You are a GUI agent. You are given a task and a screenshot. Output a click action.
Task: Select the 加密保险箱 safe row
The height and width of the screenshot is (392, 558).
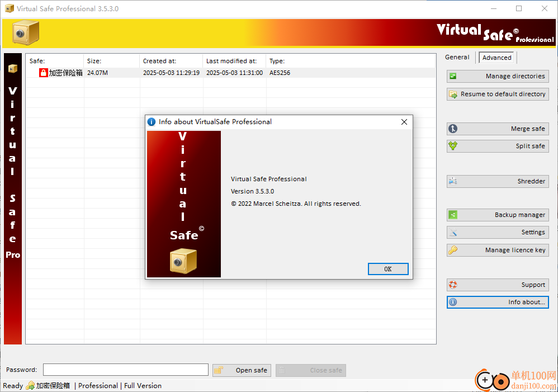230,73
